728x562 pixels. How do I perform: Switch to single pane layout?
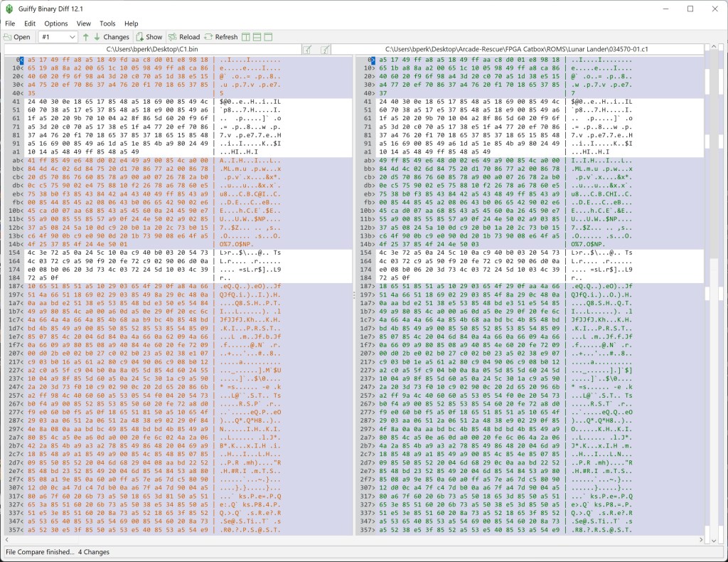269,37
